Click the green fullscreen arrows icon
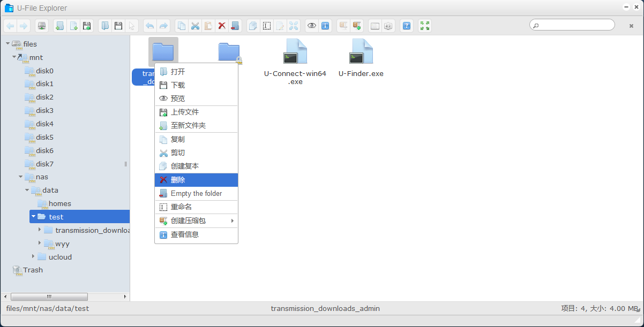 click(x=425, y=26)
